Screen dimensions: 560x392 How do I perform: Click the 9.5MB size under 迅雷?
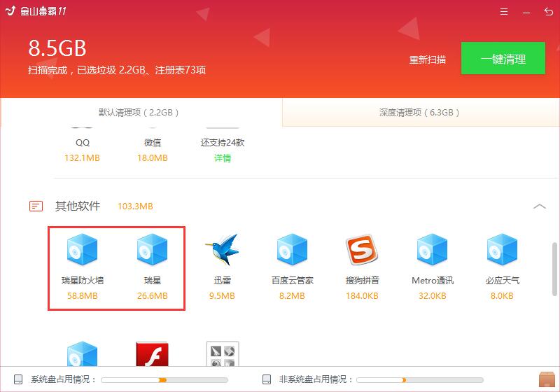[x=222, y=295]
